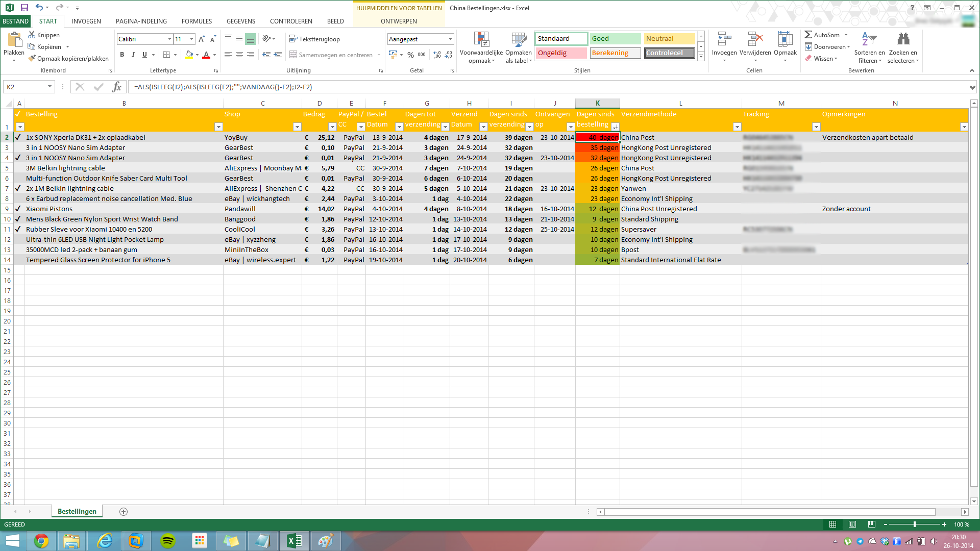The height and width of the screenshot is (551, 980).
Task: Click the insert function fx icon
Action: click(x=117, y=87)
